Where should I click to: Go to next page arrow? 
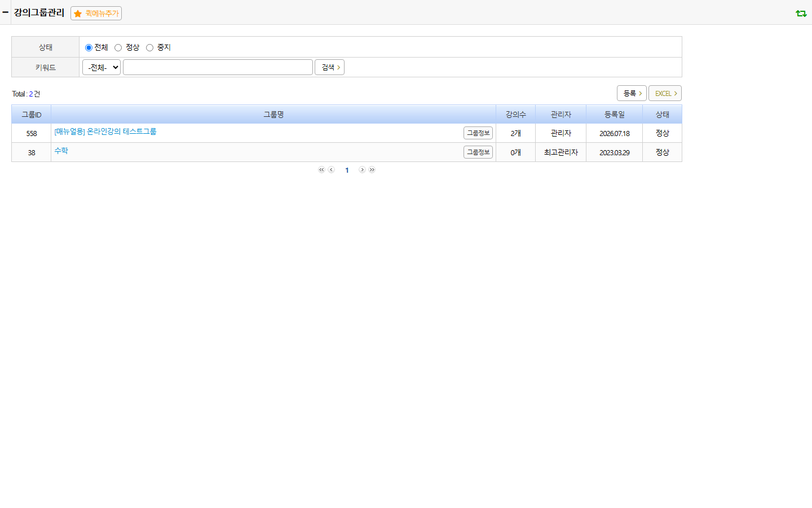tap(362, 170)
